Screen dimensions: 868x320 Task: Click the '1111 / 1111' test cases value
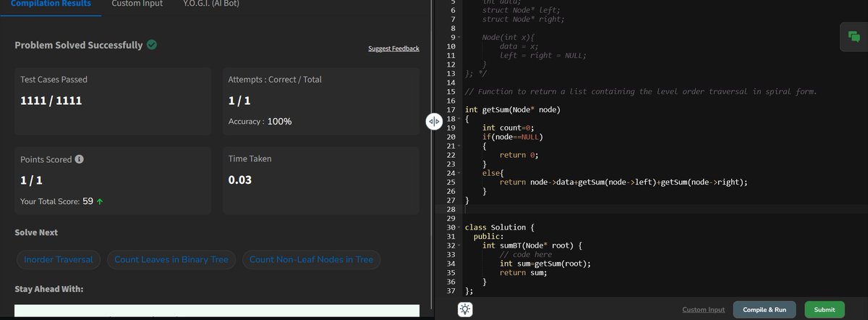pos(51,101)
